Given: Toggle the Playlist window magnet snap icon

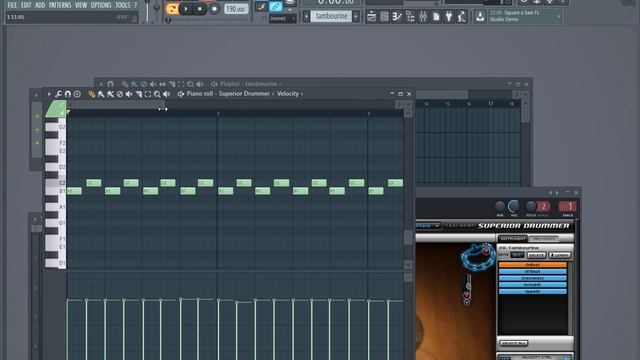Looking at the screenshot, I should [x=110, y=84].
